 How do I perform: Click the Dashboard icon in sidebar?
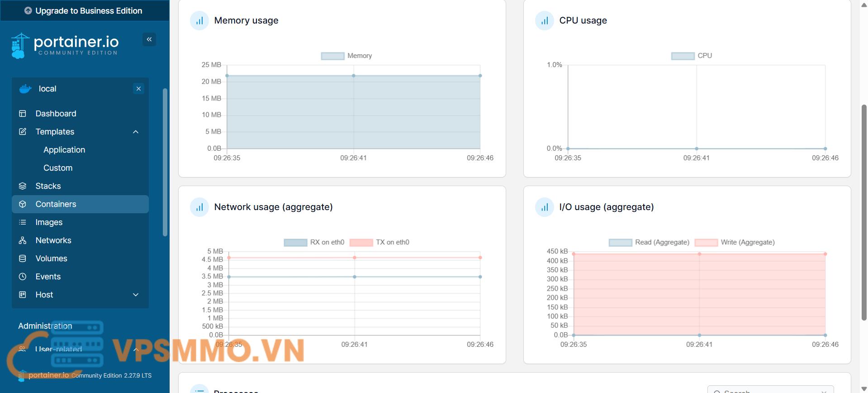(x=23, y=114)
